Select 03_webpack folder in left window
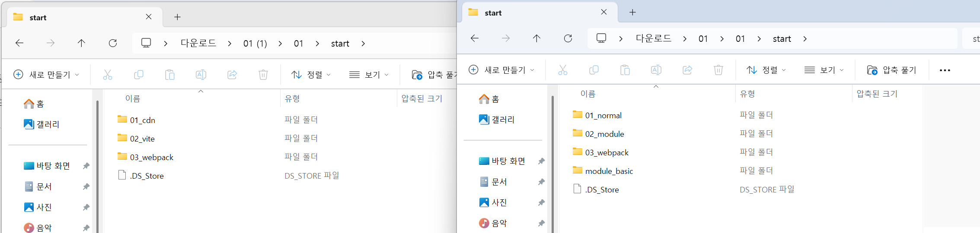 (145, 157)
